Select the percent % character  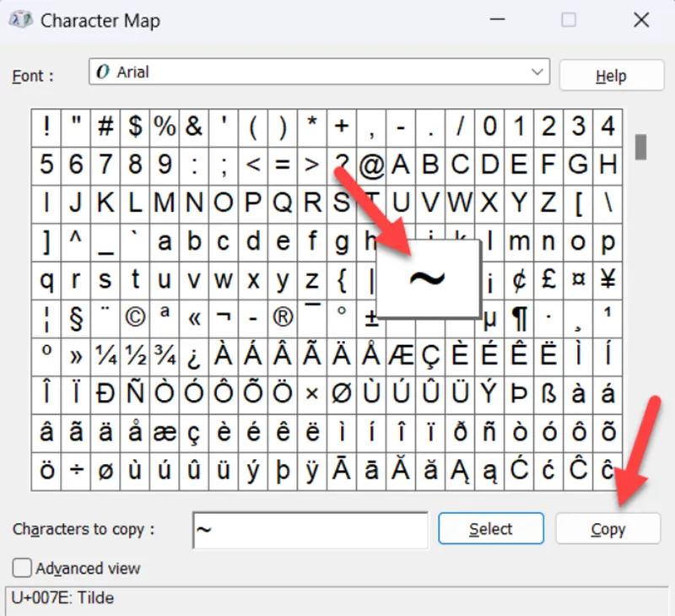click(x=165, y=128)
